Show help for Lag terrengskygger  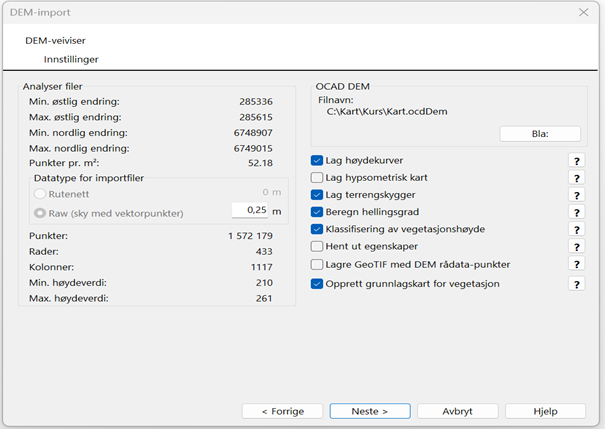(x=576, y=195)
